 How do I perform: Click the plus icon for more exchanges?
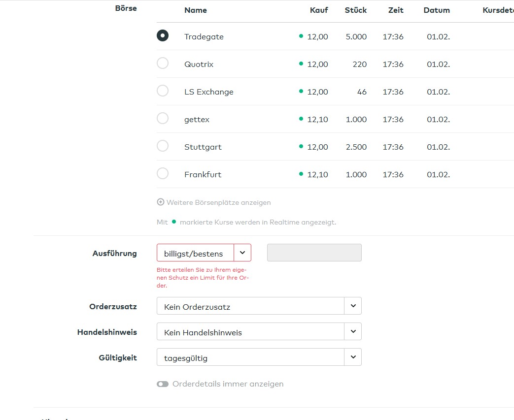click(x=160, y=202)
